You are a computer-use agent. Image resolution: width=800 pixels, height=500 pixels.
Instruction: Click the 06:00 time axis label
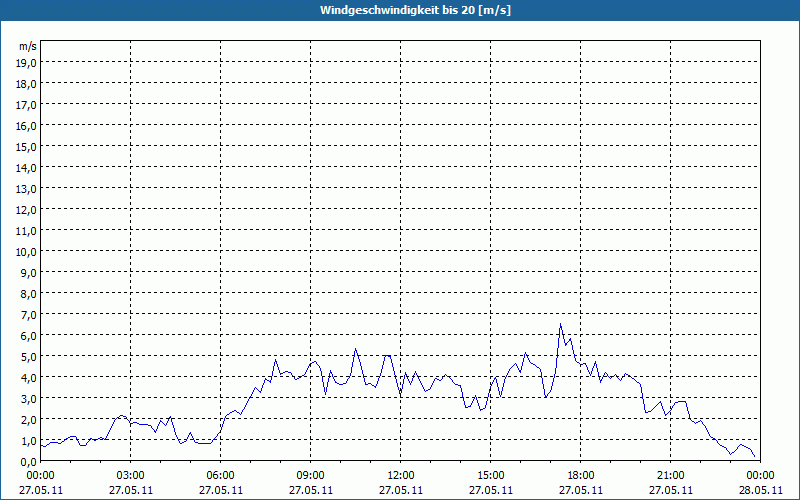pyautogui.click(x=220, y=476)
